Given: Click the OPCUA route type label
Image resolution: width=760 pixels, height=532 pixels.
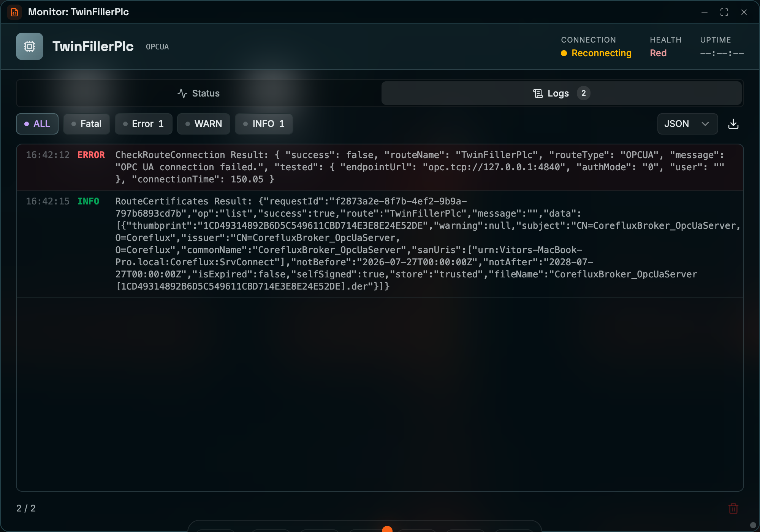Looking at the screenshot, I should tap(157, 47).
